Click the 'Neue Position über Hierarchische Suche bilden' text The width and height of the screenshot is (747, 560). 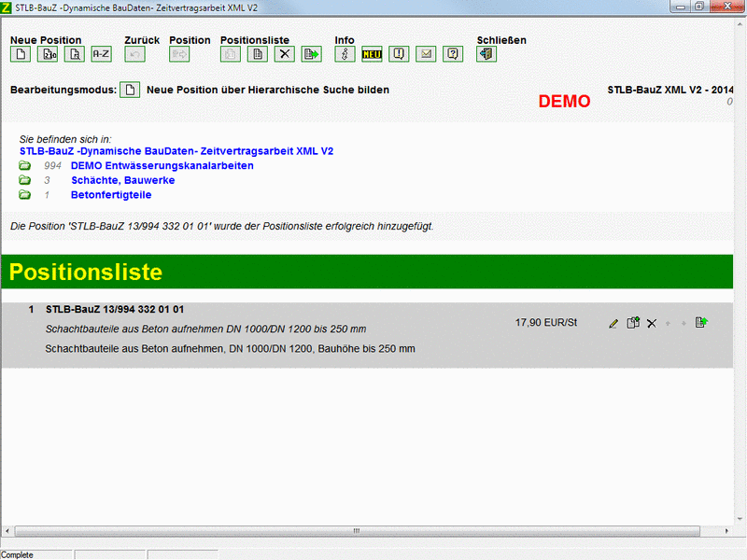coord(268,90)
